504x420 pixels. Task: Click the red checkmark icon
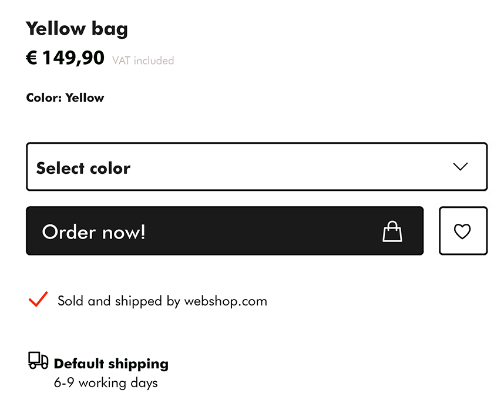[38, 299]
